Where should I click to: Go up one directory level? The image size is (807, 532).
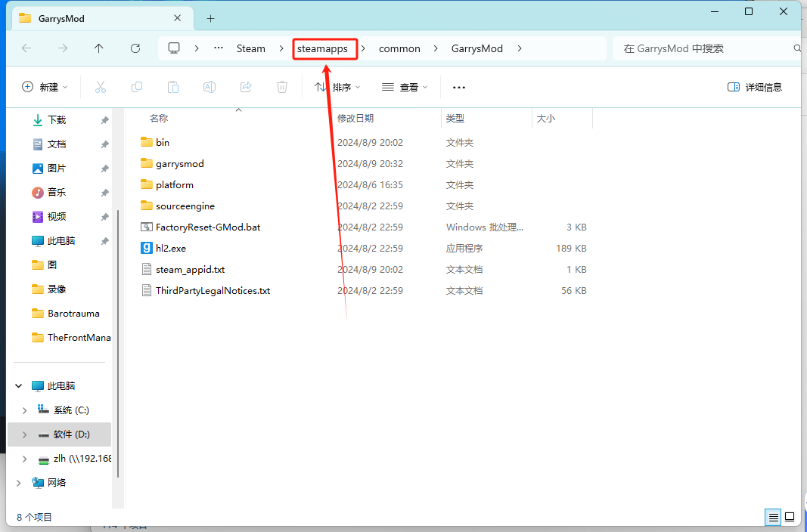(99, 48)
